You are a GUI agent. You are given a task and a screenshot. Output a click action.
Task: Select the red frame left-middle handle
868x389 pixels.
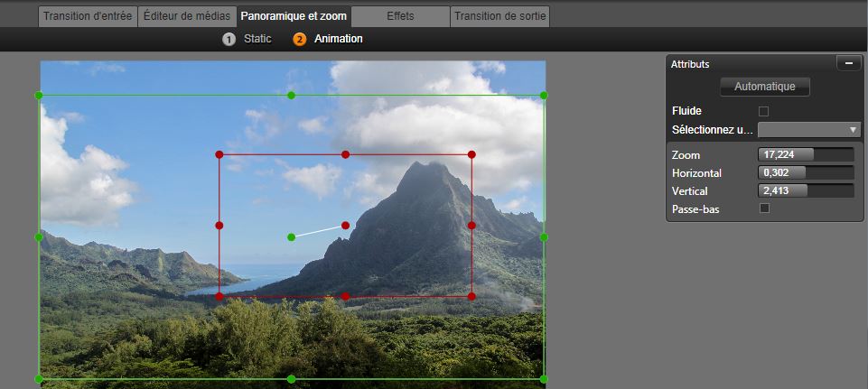coord(219,226)
